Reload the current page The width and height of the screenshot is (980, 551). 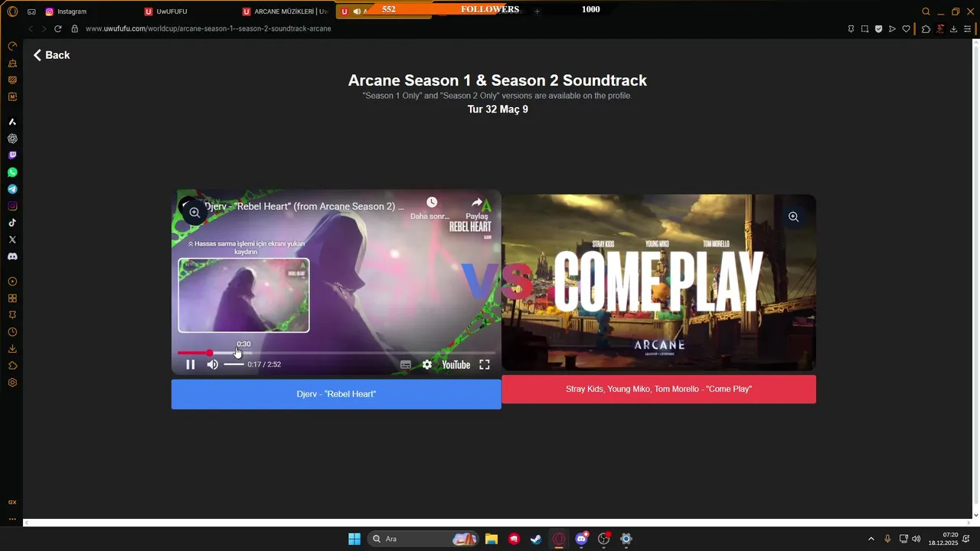[x=57, y=28]
